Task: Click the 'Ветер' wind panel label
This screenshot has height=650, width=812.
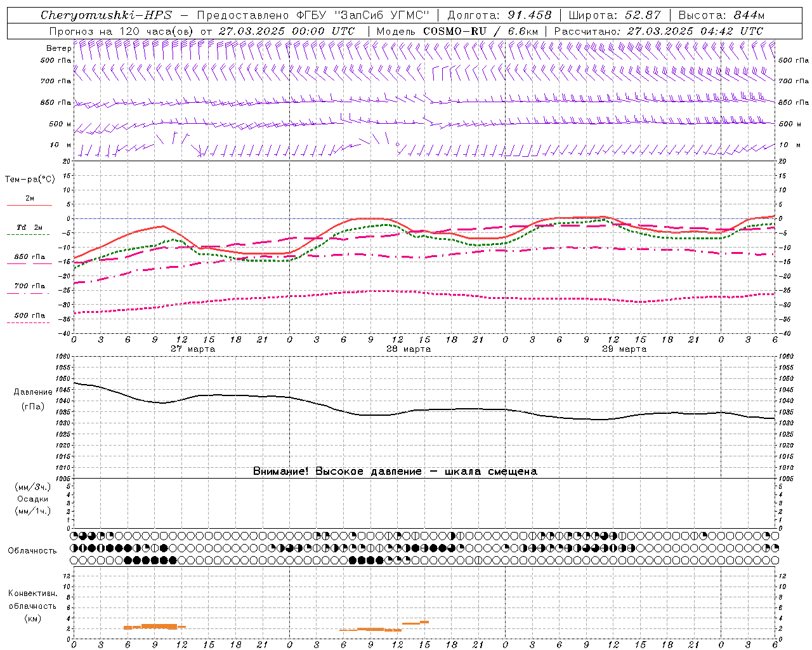Action: [x=58, y=48]
